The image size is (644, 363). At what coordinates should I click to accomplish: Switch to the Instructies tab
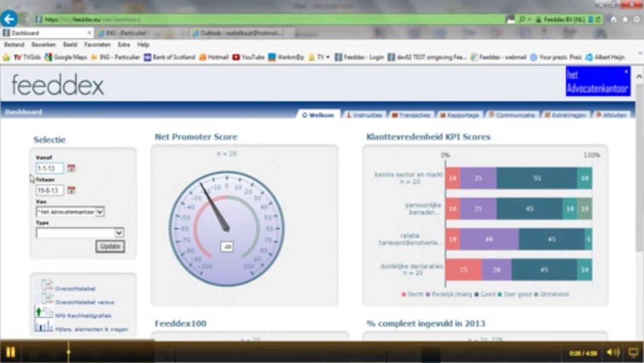(x=365, y=115)
